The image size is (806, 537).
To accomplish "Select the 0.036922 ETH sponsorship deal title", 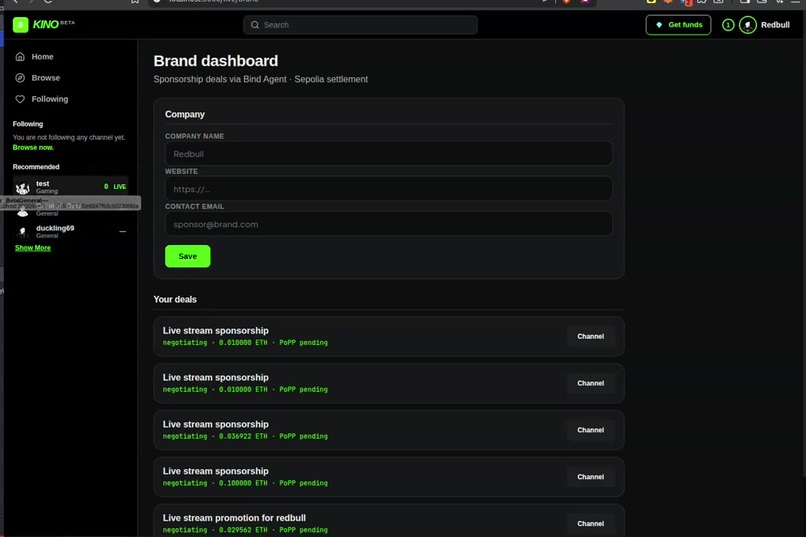I will click(x=215, y=424).
